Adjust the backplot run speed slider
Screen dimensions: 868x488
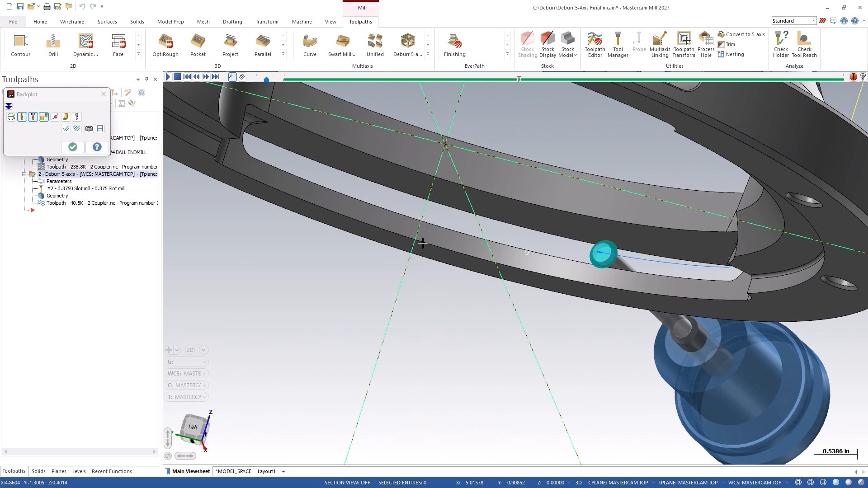point(266,80)
